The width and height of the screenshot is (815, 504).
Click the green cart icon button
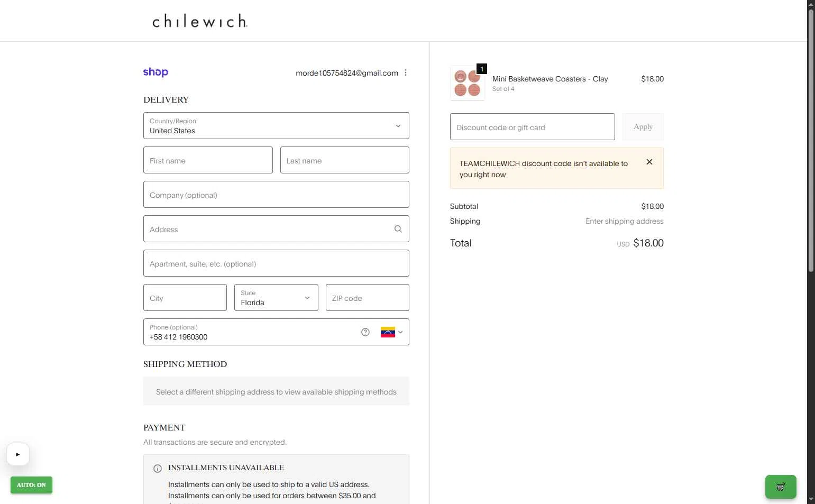click(x=781, y=487)
